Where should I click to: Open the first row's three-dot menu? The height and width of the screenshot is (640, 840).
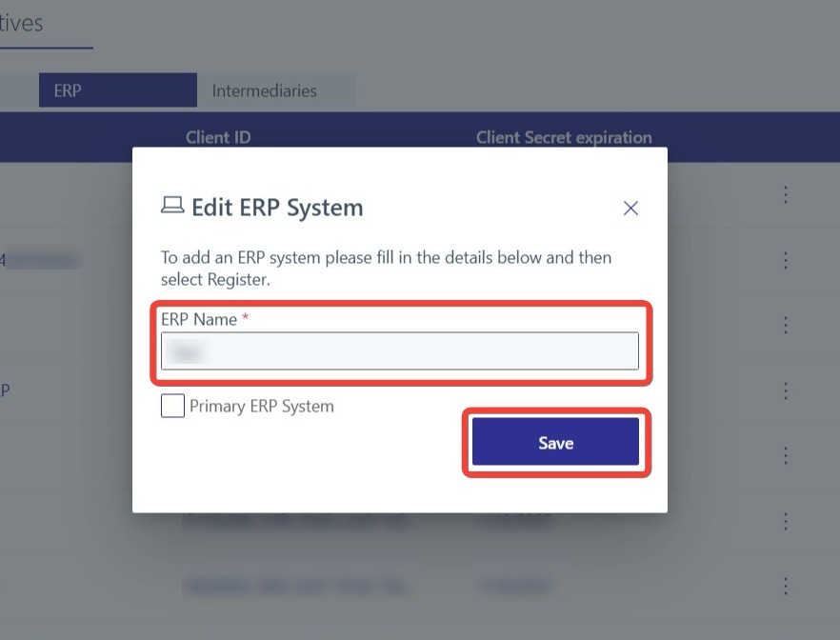tap(786, 194)
